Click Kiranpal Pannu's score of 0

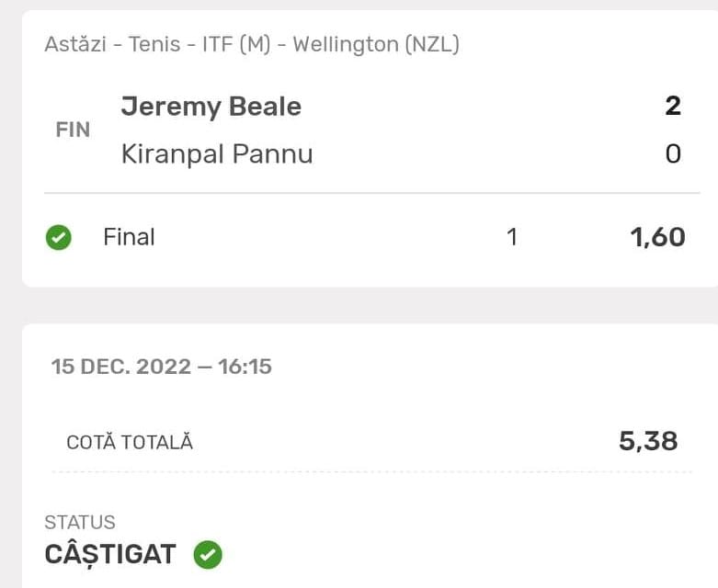[x=673, y=153]
